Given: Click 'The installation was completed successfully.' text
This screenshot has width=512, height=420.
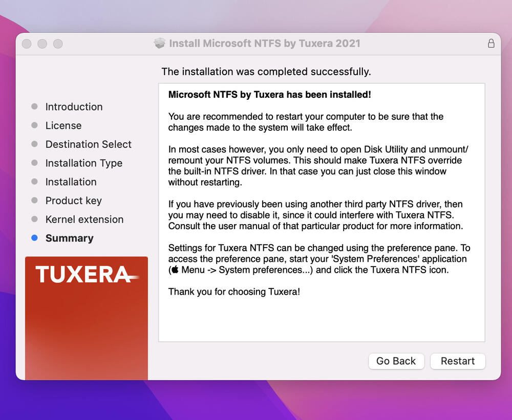Looking at the screenshot, I should 266,72.
